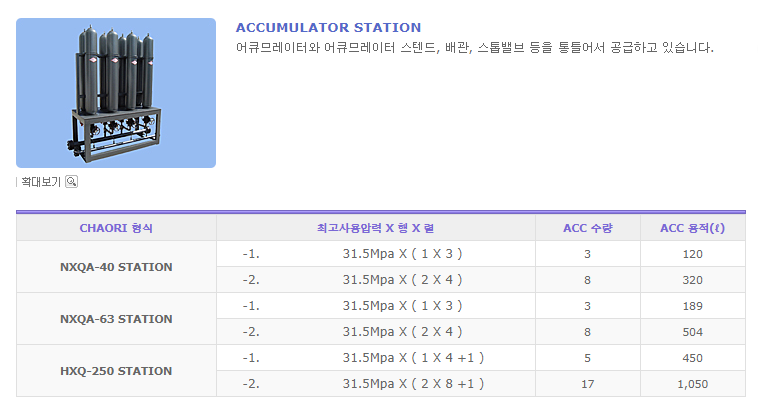Click the ACC volume value 189
The image size is (758, 412).
[x=693, y=306]
